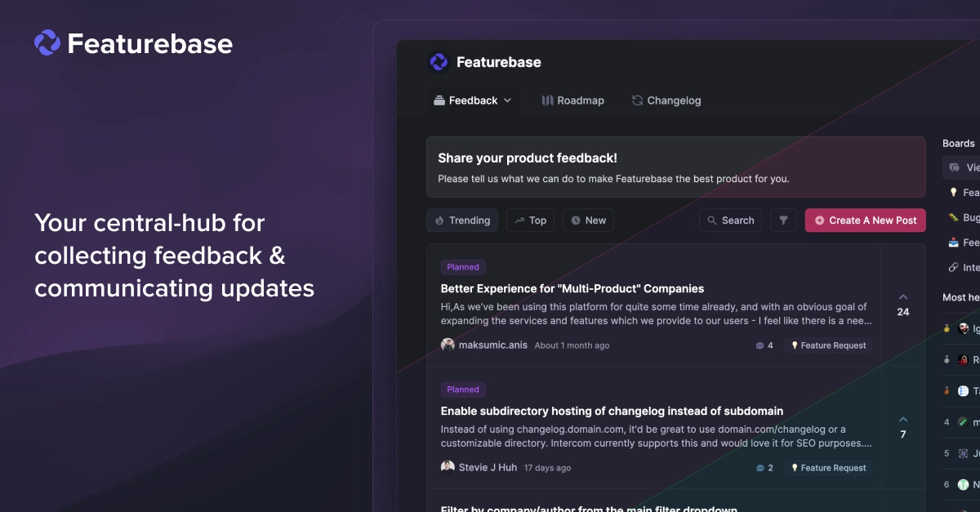Click the Featurebase logo in app header
Image resolution: width=980 pixels, height=512 pixels.
tap(439, 62)
